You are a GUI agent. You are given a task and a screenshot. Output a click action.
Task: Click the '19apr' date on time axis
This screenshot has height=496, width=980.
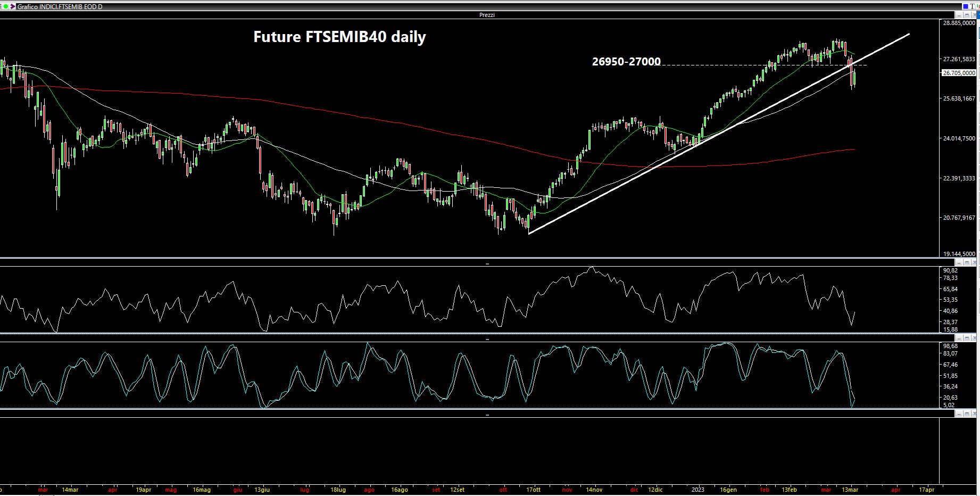[144, 490]
